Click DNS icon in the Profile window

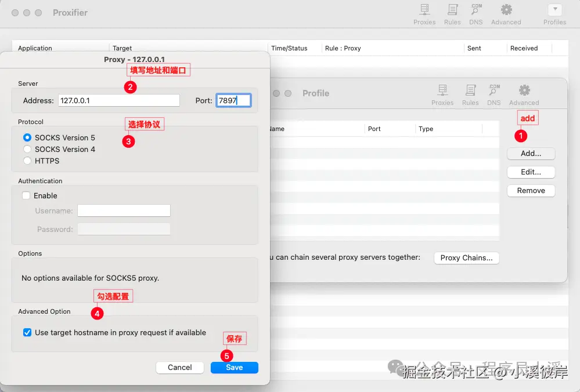pyautogui.click(x=494, y=95)
